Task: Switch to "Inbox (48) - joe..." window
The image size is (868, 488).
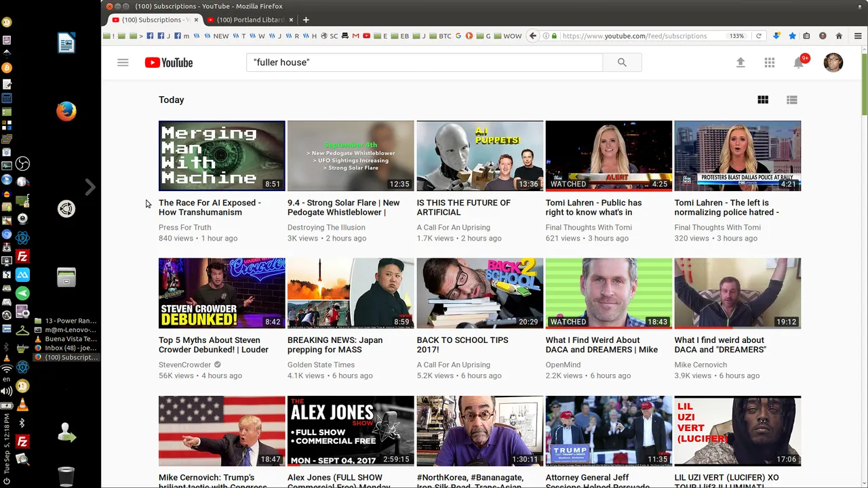Action: point(66,348)
